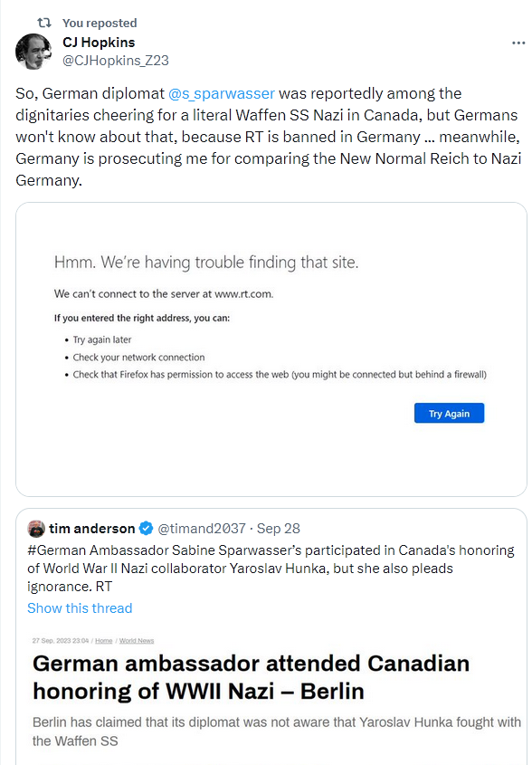Click the quoted tweet text body
532x765 pixels.
click(x=271, y=569)
